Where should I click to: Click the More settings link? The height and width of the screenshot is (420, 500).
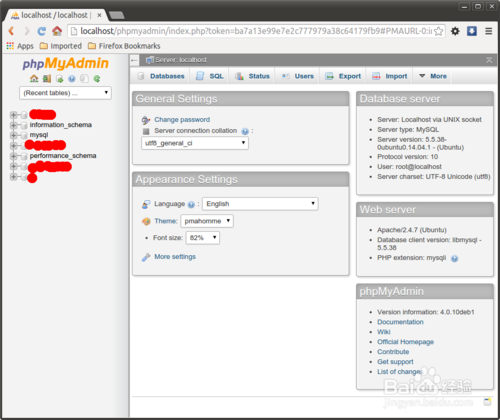[175, 257]
